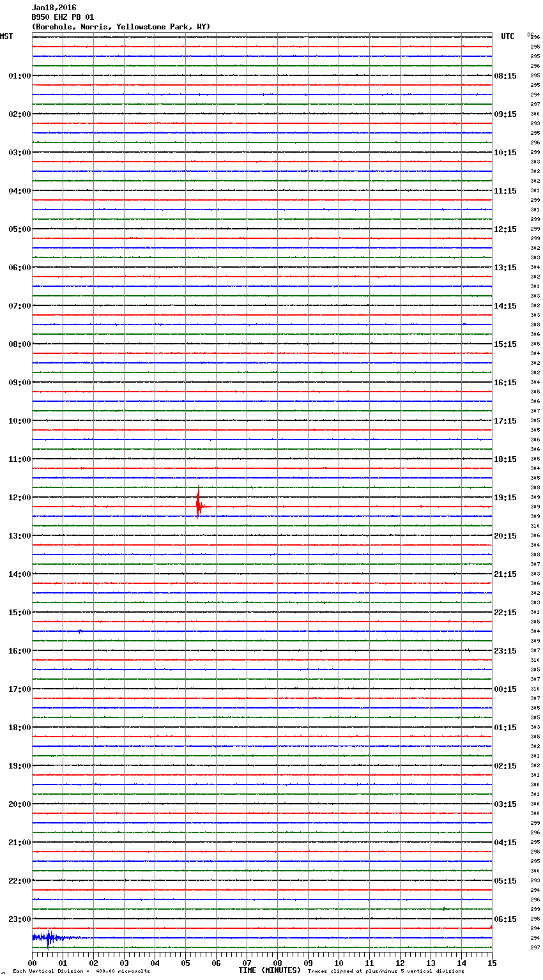The height and width of the screenshot is (980, 543).
Task: Click the 22:15 UTC time label
Action: tap(505, 613)
